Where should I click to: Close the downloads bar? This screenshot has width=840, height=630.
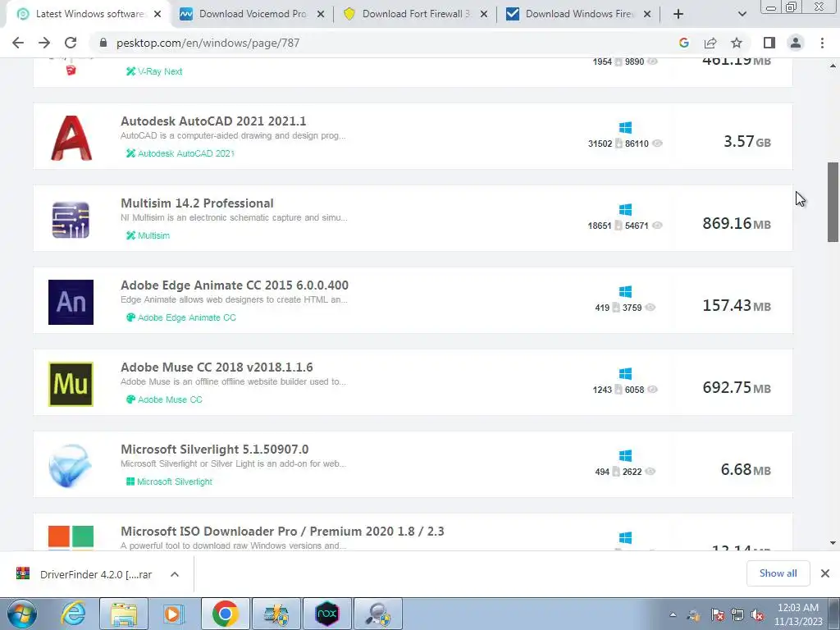click(x=825, y=573)
